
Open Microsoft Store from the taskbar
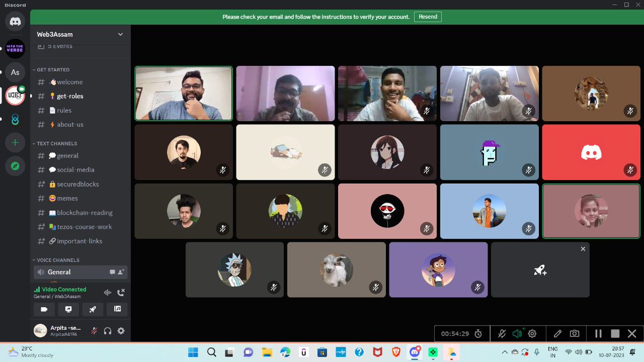coord(322,352)
